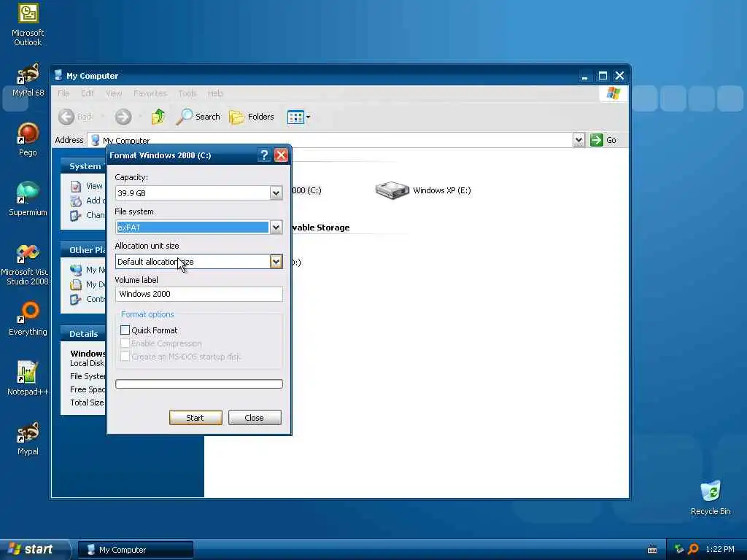
Task: Toggle the Folders pane button
Action: pos(252,117)
